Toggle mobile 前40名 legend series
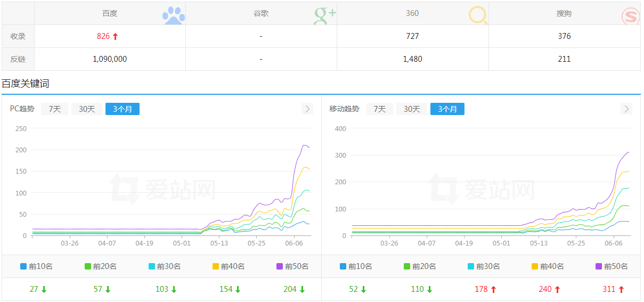Image resolution: width=644 pixels, height=302 pixels. (x=548, y=266)
